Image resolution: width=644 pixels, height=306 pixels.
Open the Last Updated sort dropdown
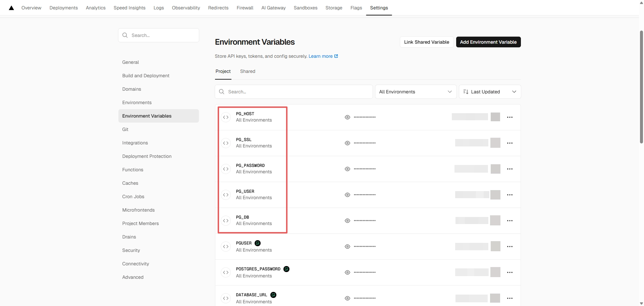pos(489,92)
